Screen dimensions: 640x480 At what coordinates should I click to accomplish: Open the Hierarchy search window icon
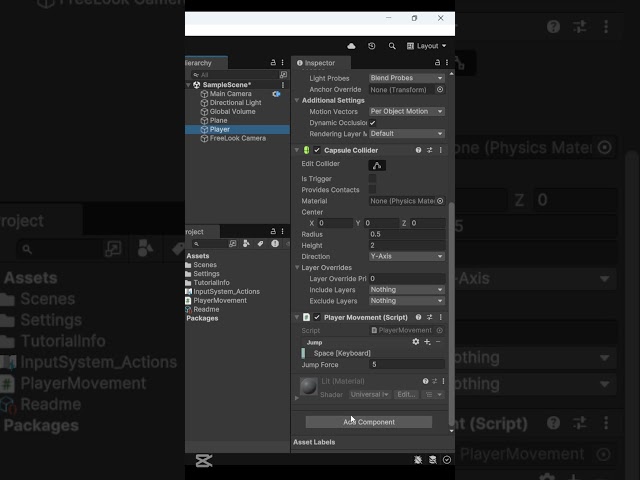click(283, 75)
